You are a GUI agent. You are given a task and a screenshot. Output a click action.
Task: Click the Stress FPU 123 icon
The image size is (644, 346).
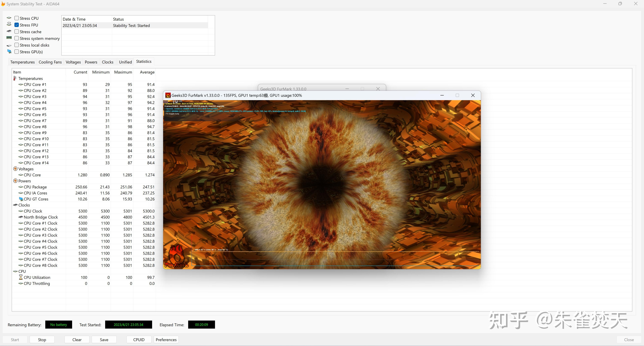point(9,24)
